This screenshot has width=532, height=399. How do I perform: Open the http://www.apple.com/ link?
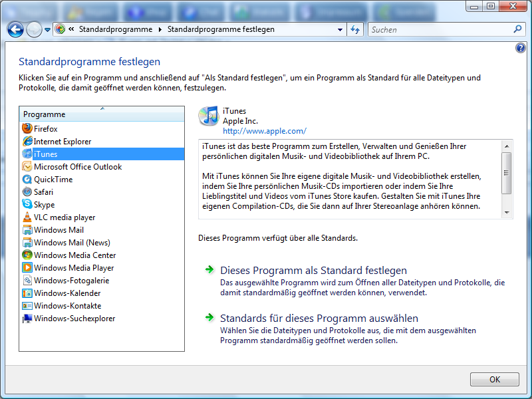coord(265,131)
